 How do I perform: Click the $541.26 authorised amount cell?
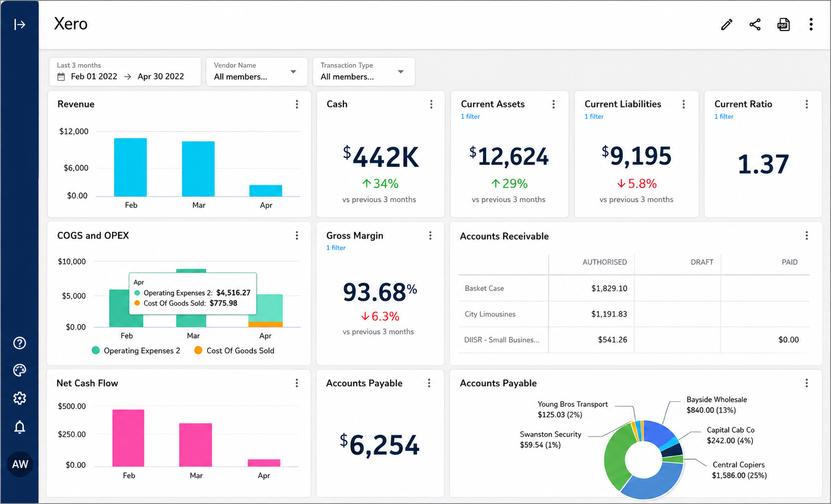tap(612, 340)
